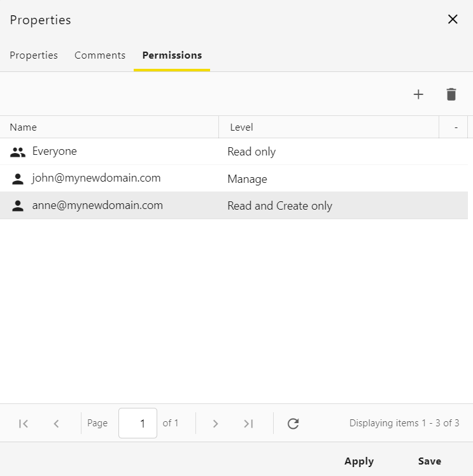Switch to the Properties tab
473x476 pixels.
pyautogui.click(x=34, y=55)
